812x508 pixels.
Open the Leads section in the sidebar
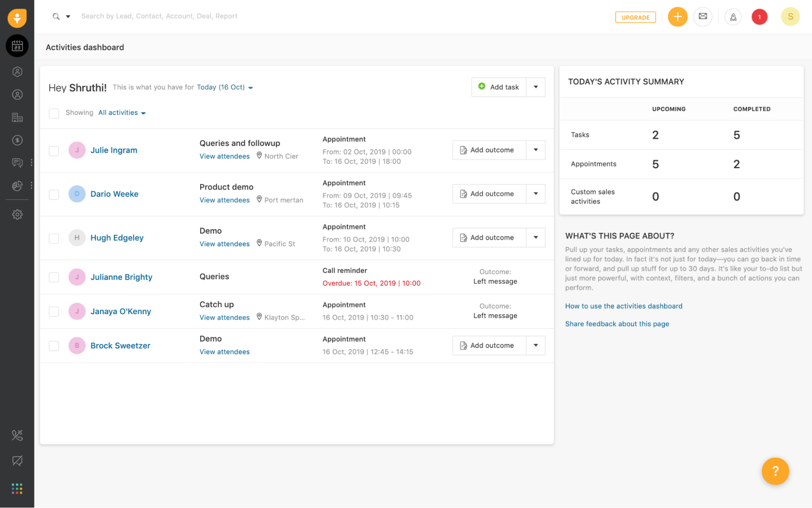[17, 72]
